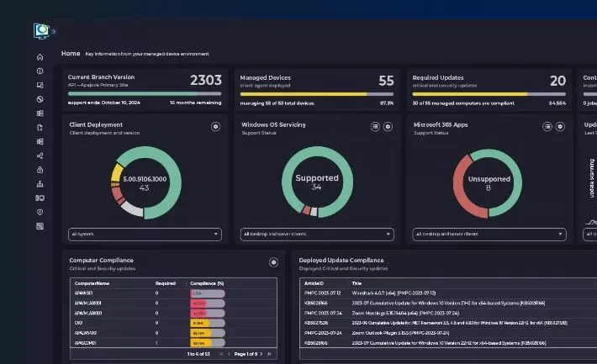Open the client filter dropdown under Microsoft 365 Apps

click(489, 235)
